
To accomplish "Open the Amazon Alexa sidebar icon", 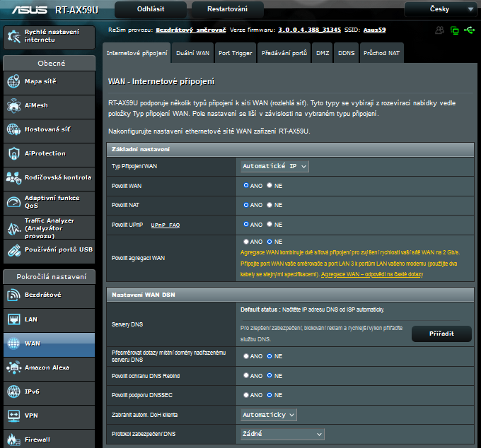I will point(13,367).
